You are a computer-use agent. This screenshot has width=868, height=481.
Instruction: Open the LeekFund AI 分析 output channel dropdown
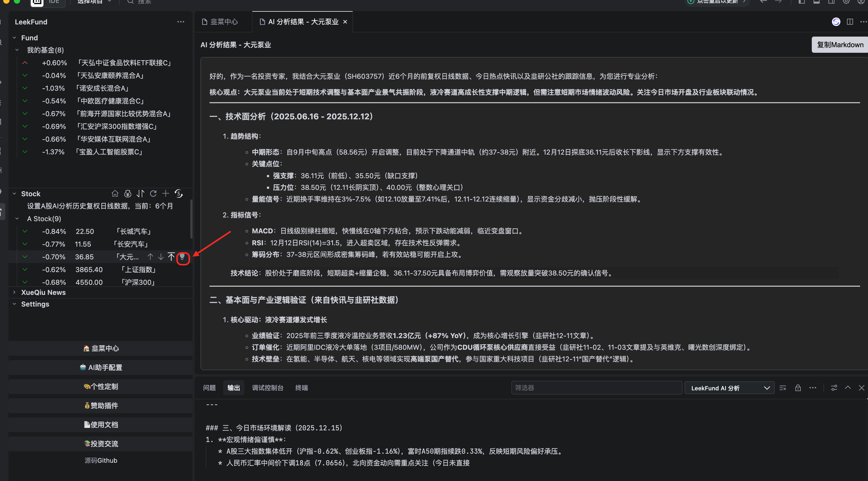tap(729, 388)
